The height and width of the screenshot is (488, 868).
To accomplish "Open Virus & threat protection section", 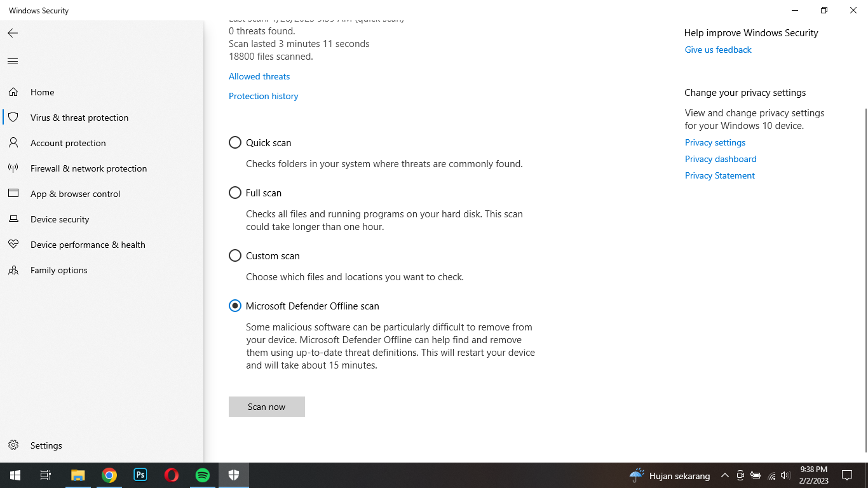I will tap(79, 118).
